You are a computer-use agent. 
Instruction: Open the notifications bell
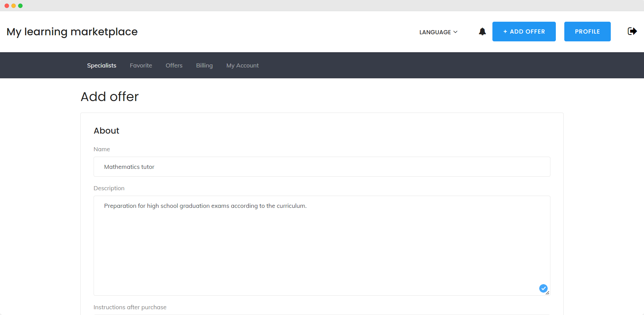(482, 32)
